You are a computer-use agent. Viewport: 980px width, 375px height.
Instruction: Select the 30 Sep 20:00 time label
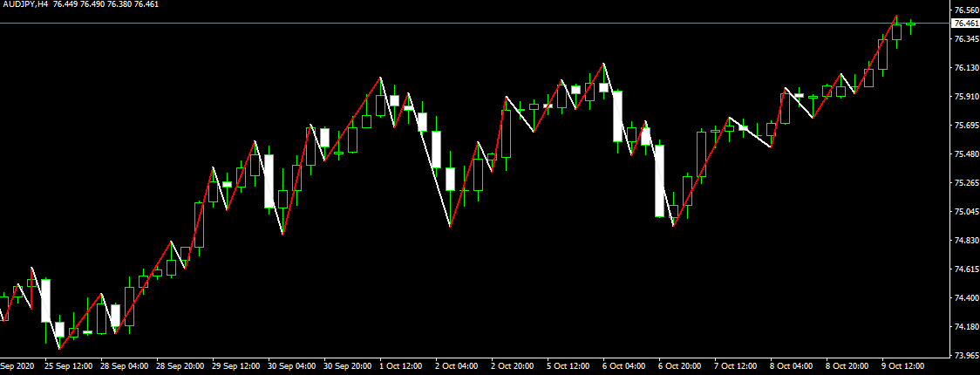pos(349,365)
